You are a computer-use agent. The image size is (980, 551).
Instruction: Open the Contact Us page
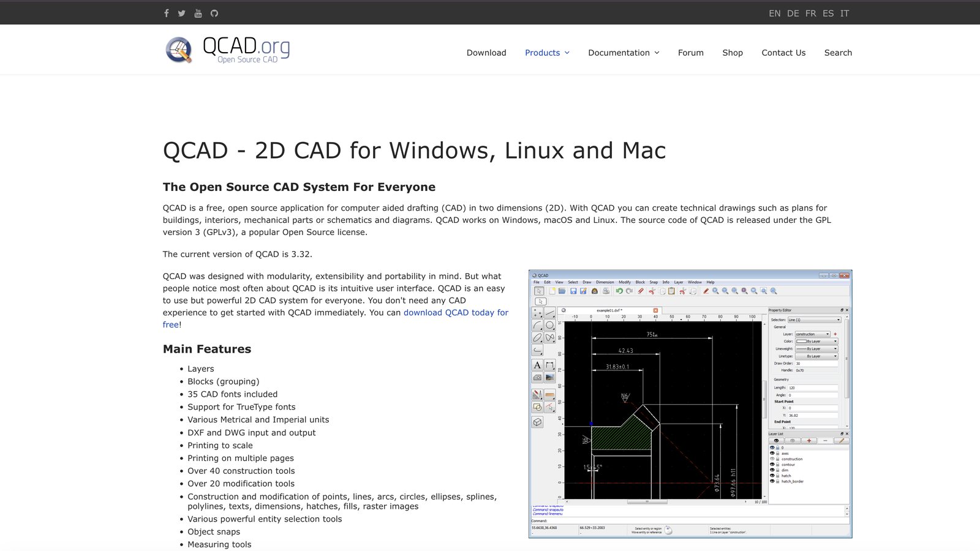[x=783, y=53]
